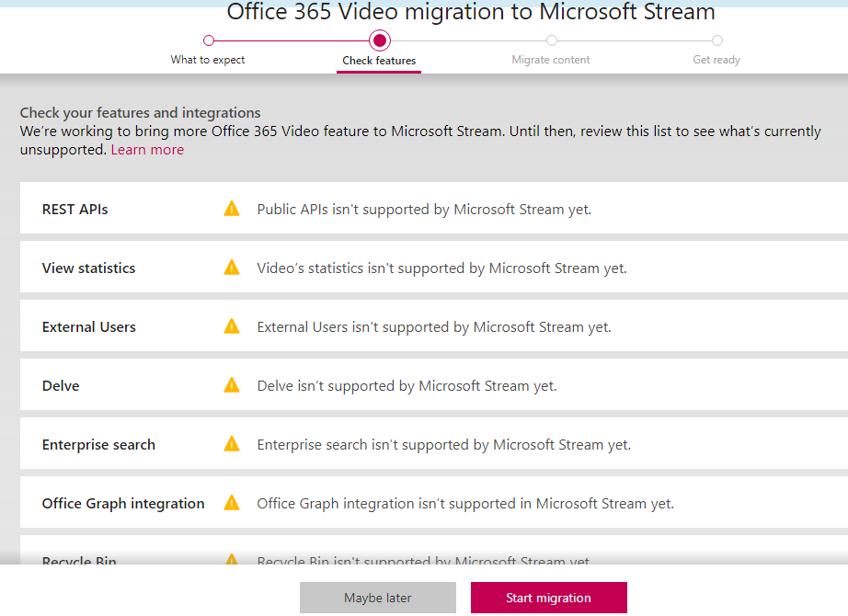Go to the 'What to expect' step label
The height and width of the screenshot is (616, 848).
208,60
